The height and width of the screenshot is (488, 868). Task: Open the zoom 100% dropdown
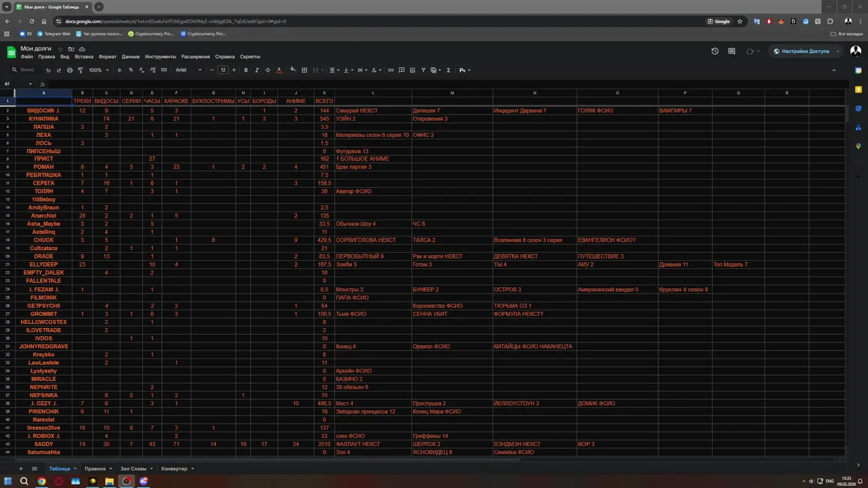click(x=98, y=70)
